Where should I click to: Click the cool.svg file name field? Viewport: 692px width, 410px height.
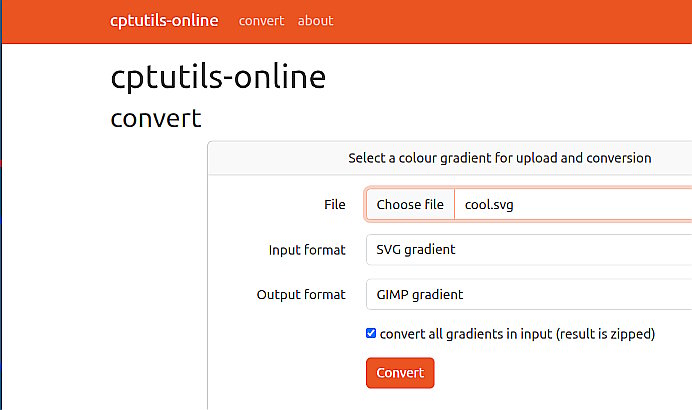coord(570,205)
